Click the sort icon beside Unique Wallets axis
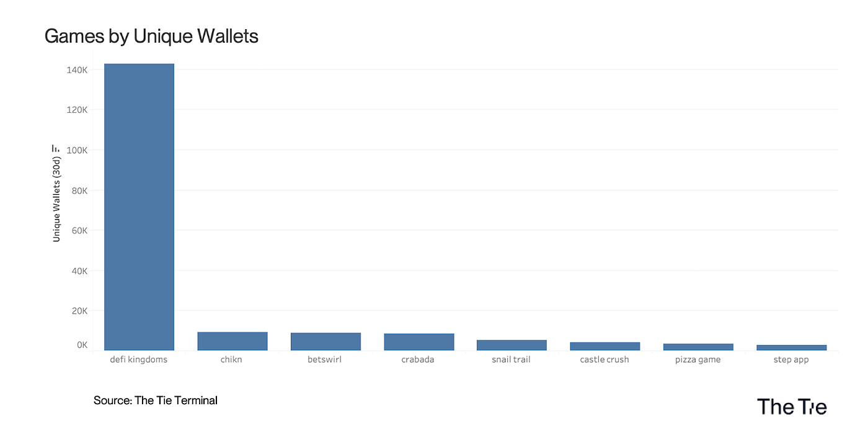Image resolution: width=868 pixels, height=434 pixels. click(56, 148)
